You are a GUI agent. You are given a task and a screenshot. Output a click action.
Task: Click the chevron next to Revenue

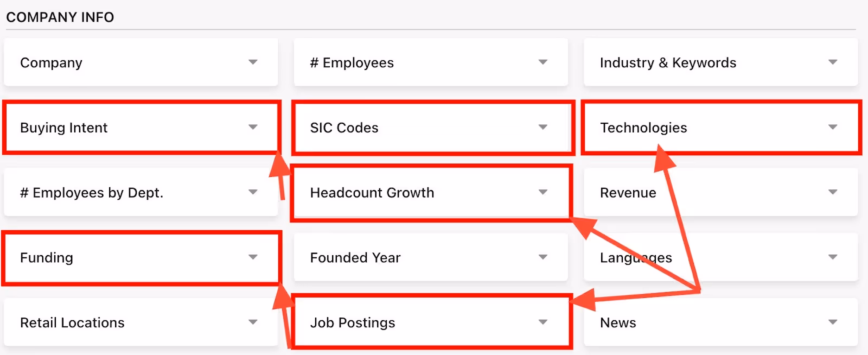click(x=833, y=192)
